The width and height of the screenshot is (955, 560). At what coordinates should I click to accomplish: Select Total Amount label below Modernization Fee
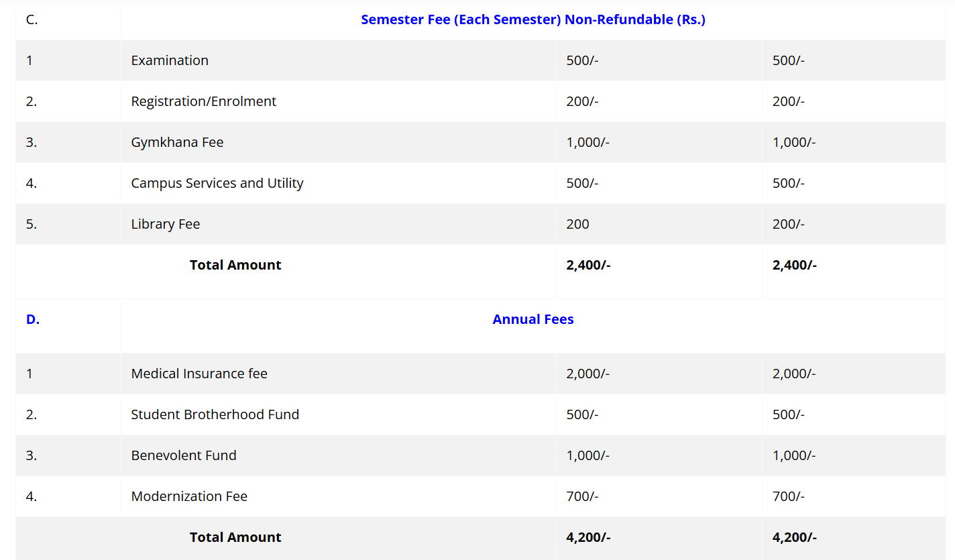click(x=235, y=537)
